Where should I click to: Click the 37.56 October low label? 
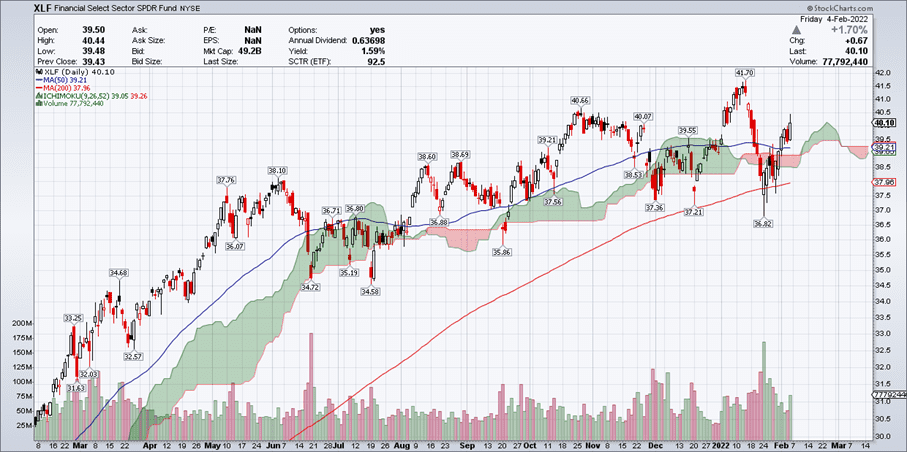(x=554, y=201)
